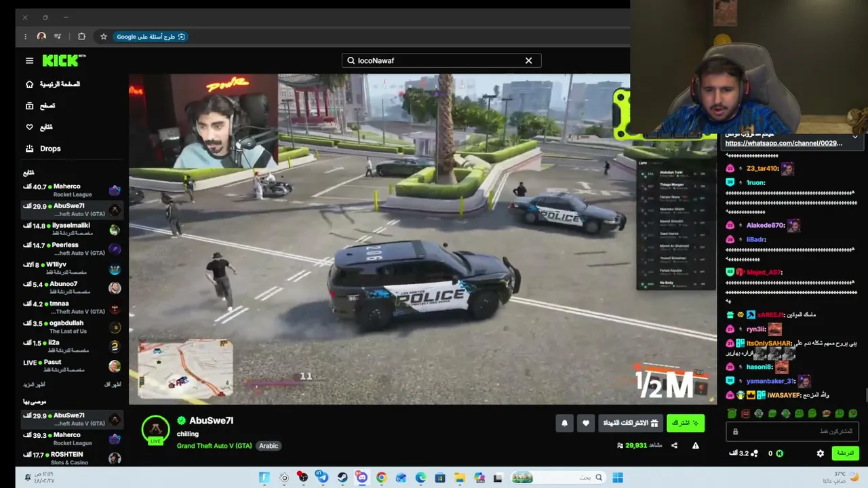Share the stream via share icon

point(674,445)
